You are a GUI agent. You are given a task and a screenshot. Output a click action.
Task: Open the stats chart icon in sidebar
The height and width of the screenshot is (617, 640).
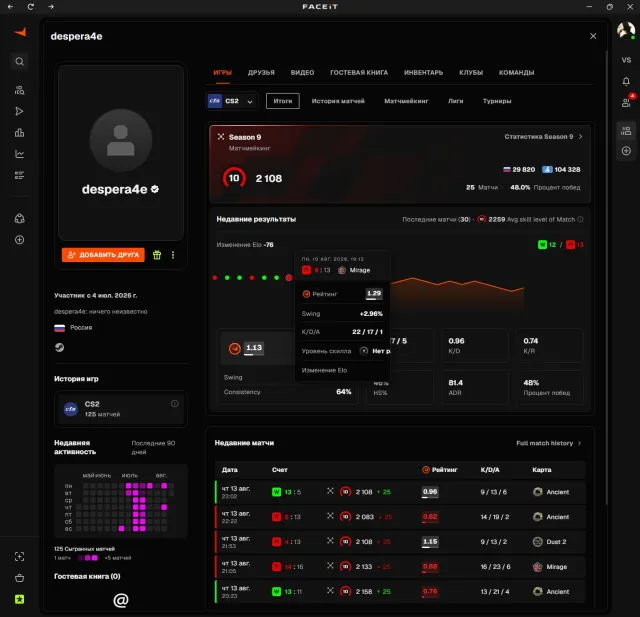click(19, 154)
